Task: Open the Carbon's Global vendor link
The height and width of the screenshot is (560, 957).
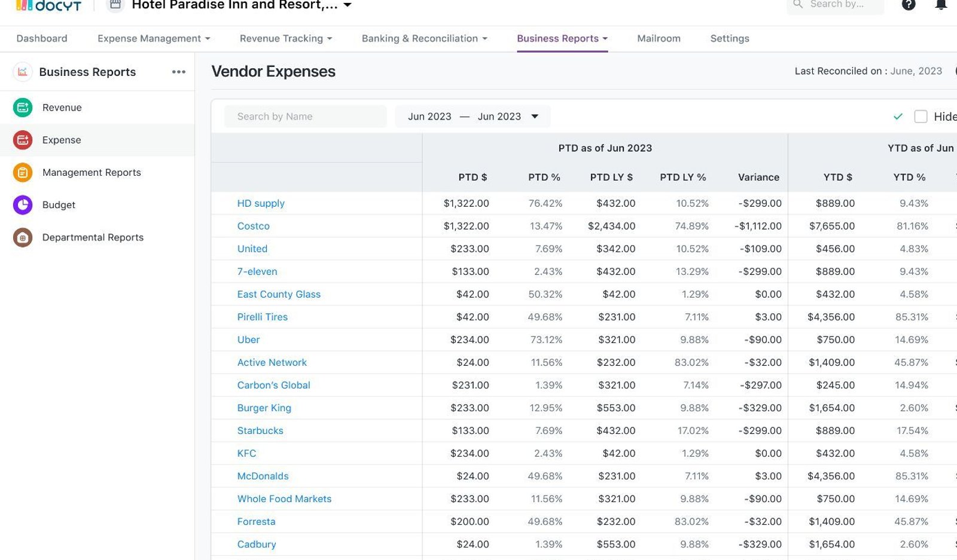Action: click(274, 385)
